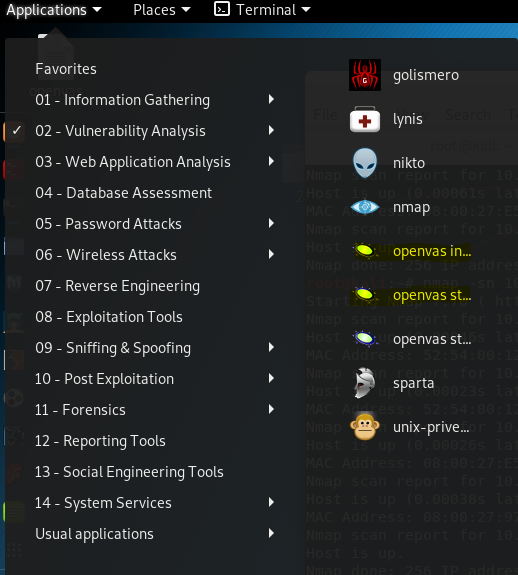Click the nmap label
Screen dimensions: 518x575
(411, 208)
